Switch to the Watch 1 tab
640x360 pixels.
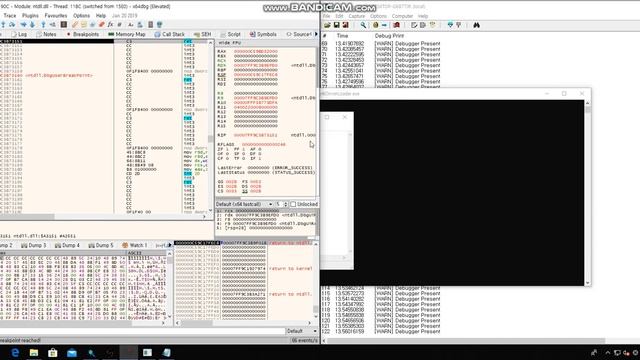pos(135,245)
